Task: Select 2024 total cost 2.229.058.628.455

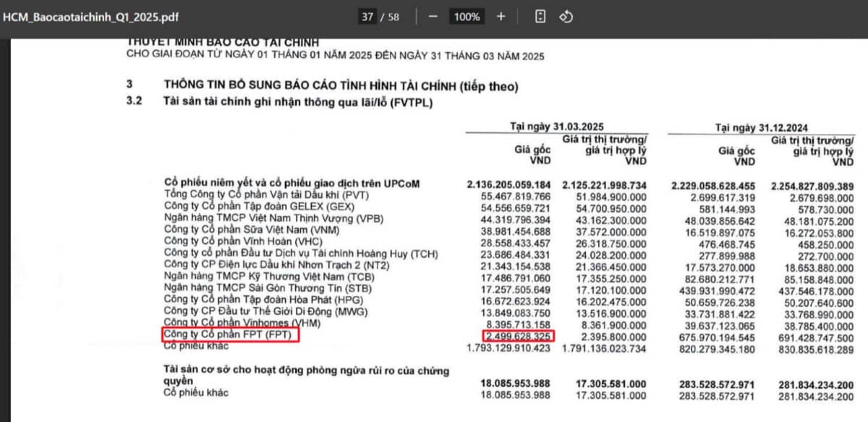Action: pyautogui.click(x=713, y=185)
